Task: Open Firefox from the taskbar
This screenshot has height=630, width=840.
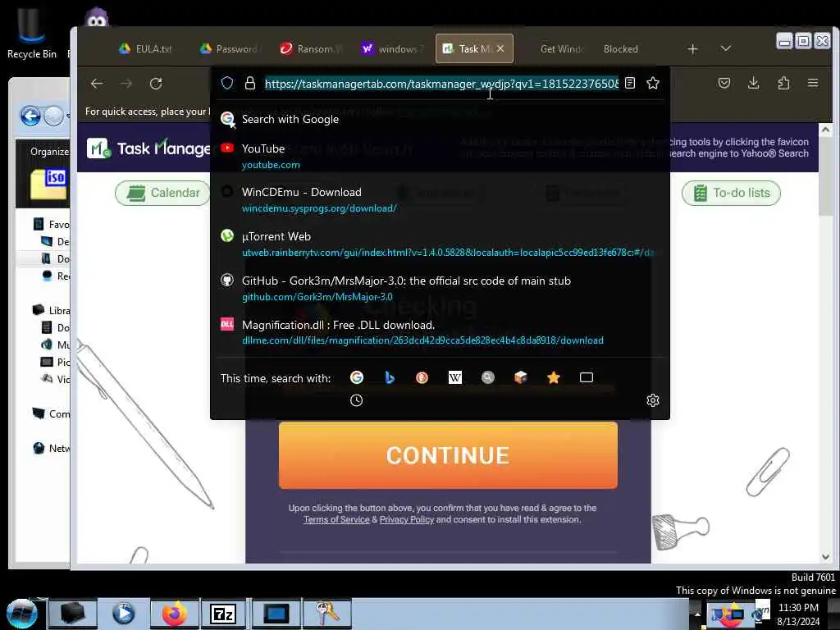Action: pyautogui.click(x=175, y=614)
